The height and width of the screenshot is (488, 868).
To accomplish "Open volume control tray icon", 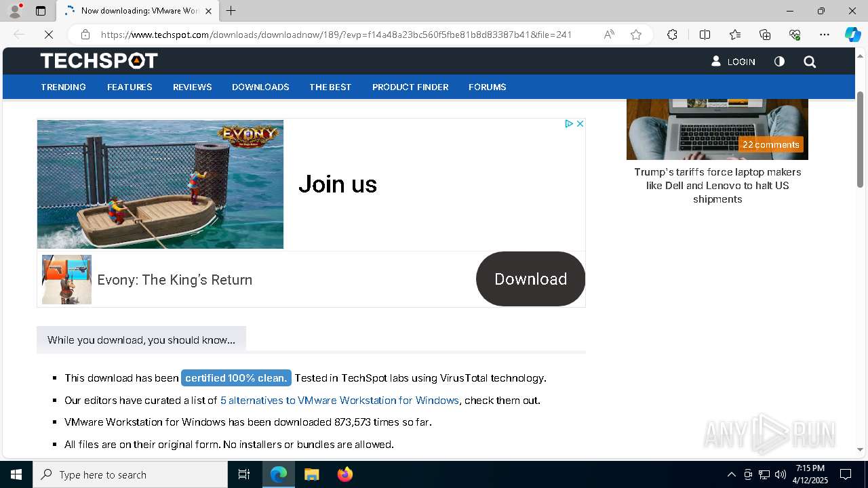I will [x=780, y=474].
